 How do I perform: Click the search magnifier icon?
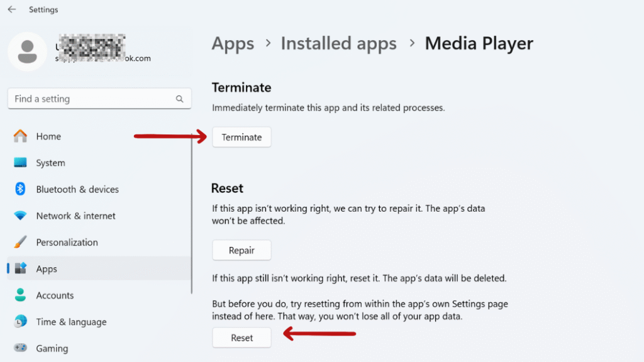point(179,99)
